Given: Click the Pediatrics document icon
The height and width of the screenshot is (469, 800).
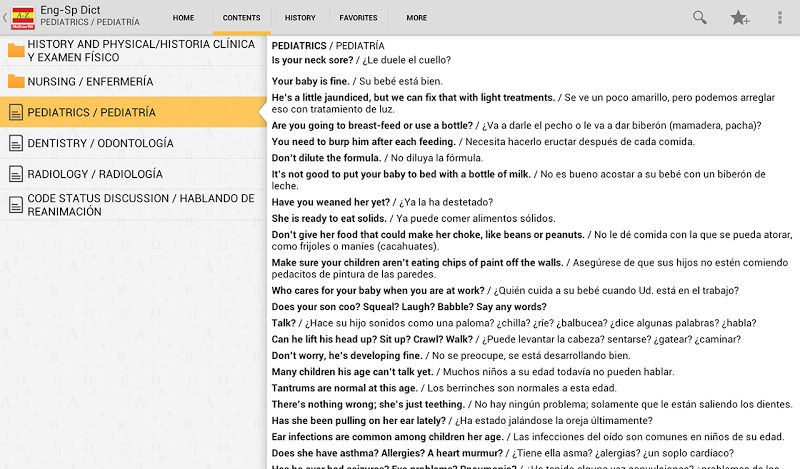Looking at the screenshot, I should 16,113.
